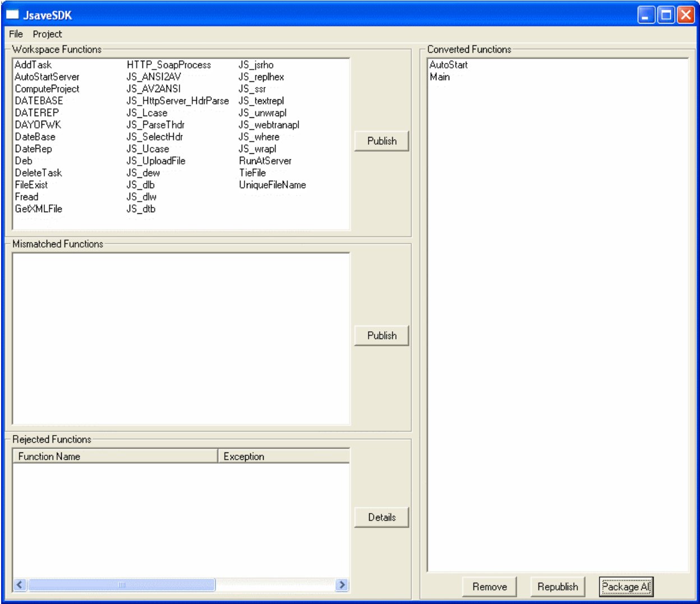700x604 pixels.
Task: Click the Package All button
Action: (626, 587)
